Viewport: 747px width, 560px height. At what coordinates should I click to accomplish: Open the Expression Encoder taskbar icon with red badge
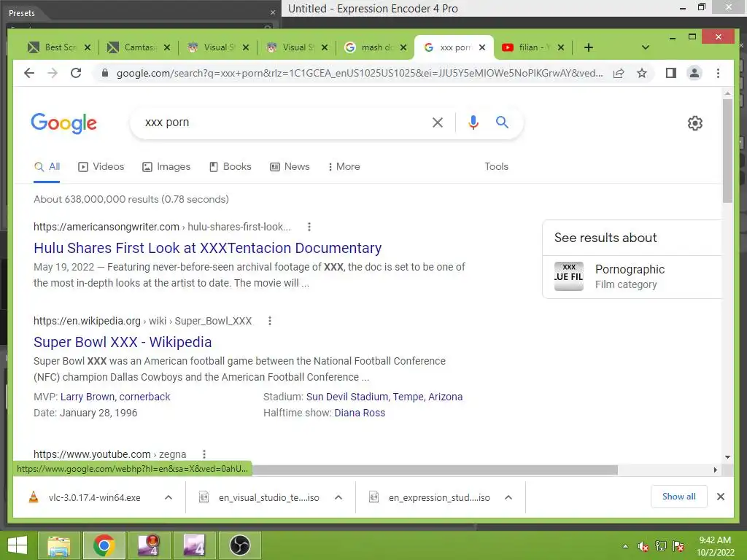tap(149, 545)
